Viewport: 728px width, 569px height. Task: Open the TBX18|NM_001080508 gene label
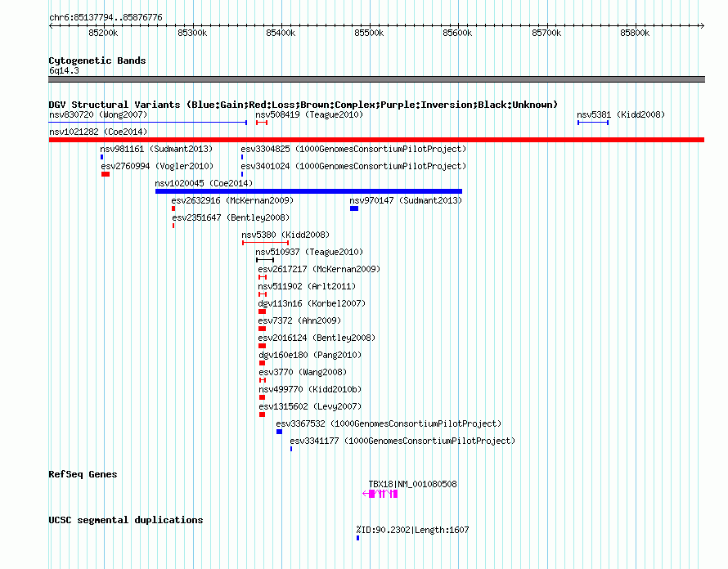(413, 484)
